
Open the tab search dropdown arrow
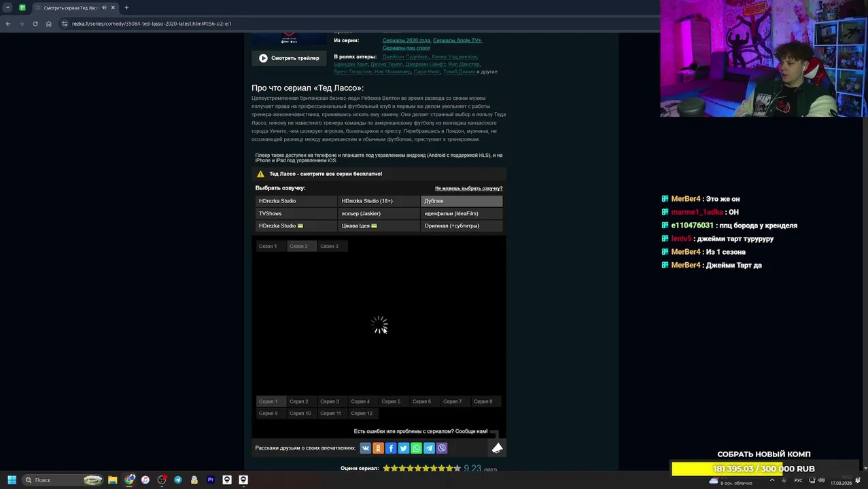(x=7, y=7)
